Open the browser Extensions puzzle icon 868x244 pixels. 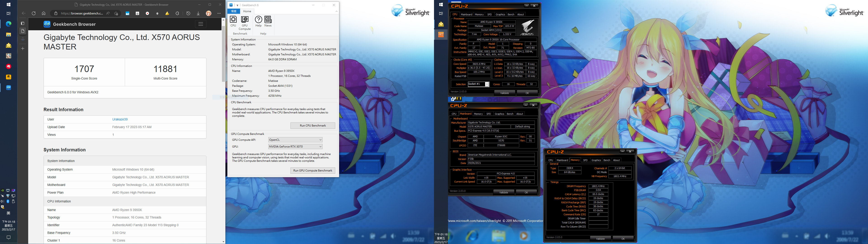pos(178,14)
